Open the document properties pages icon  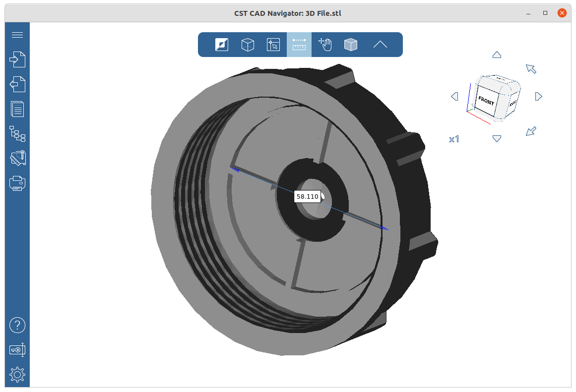17,109
